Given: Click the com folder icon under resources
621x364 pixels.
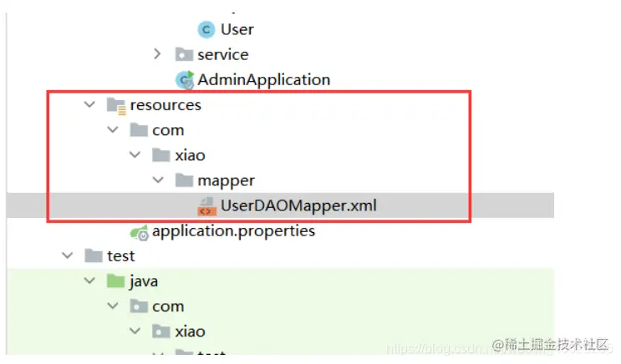Looking at the screenshot, I should tap(139, 129).
